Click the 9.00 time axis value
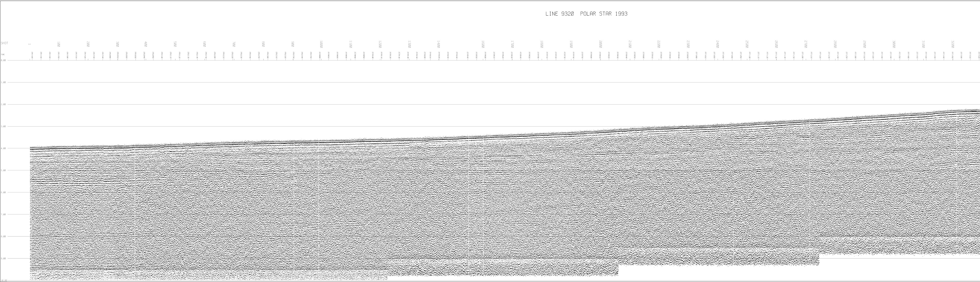This screenshot has height=282, width=980. 3,259
